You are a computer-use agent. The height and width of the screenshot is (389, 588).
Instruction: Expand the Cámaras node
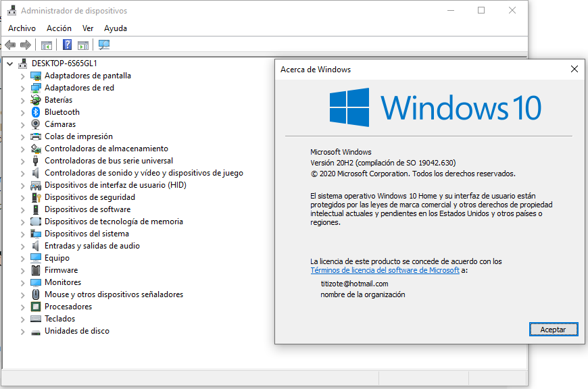[x=22, y=125]
